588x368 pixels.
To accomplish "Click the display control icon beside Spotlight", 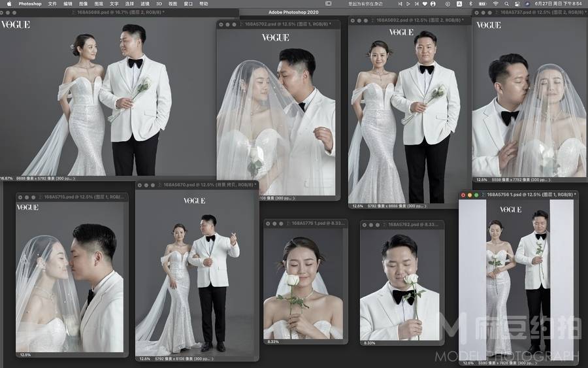I will point(517,4).
